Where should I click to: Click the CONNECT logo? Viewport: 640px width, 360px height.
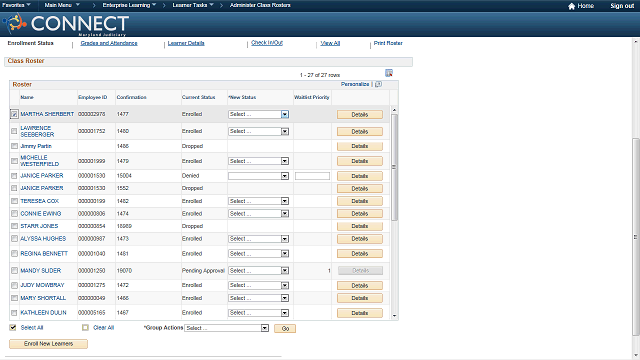tap(67, 24)
